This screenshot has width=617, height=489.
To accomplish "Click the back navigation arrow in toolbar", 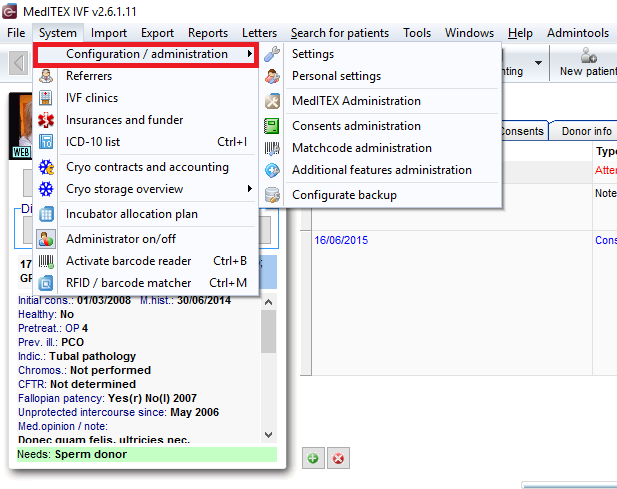I will pos(18,63).
